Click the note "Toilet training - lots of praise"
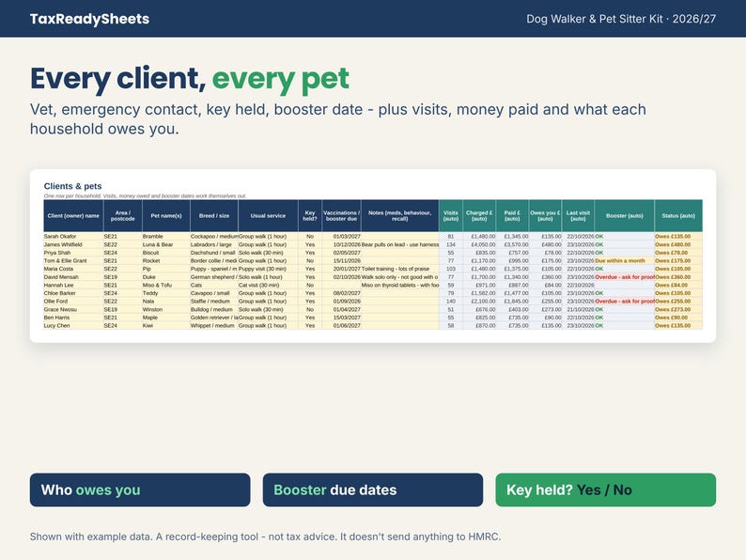Image resolution: width=746 pixels, height=560 pixels. (x=399, y=269)
